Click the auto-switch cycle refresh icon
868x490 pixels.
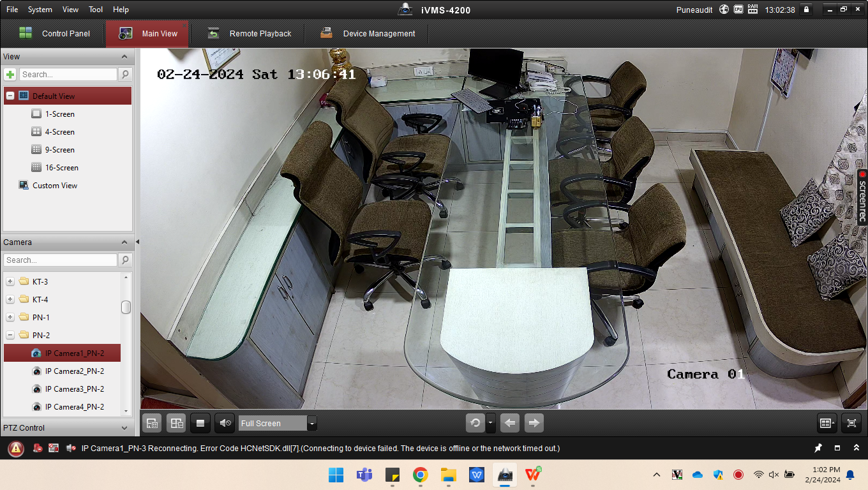(475, 422)
